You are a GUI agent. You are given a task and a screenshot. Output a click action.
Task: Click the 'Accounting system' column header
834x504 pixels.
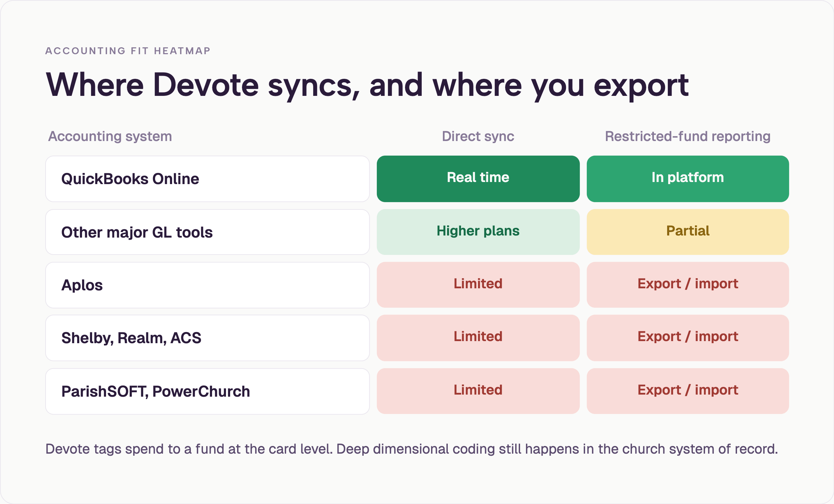(110, 136)
